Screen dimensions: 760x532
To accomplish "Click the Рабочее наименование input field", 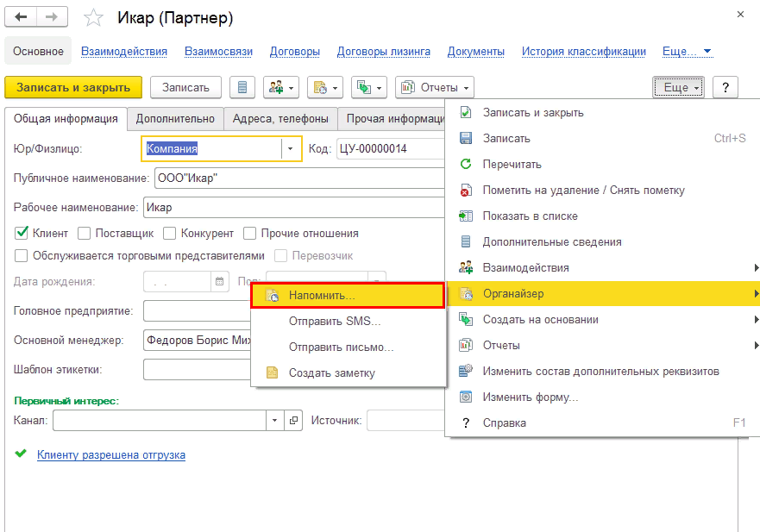I will coord(293,207).
